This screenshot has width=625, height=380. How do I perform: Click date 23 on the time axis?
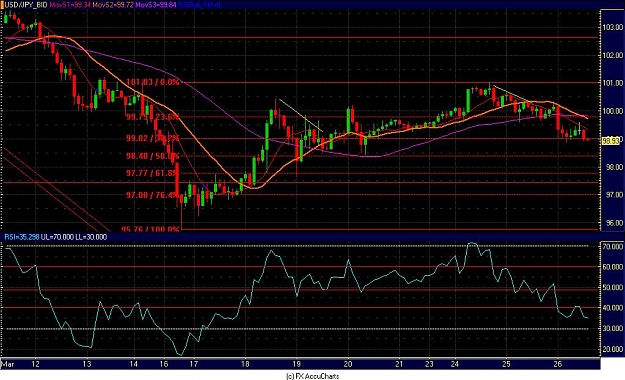[429, 364]
